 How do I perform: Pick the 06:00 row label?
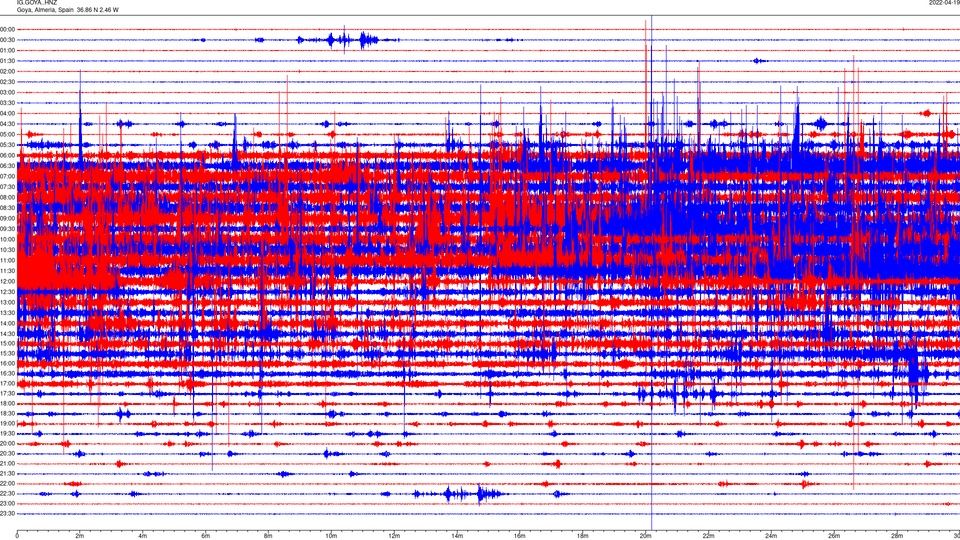point(7,156)
